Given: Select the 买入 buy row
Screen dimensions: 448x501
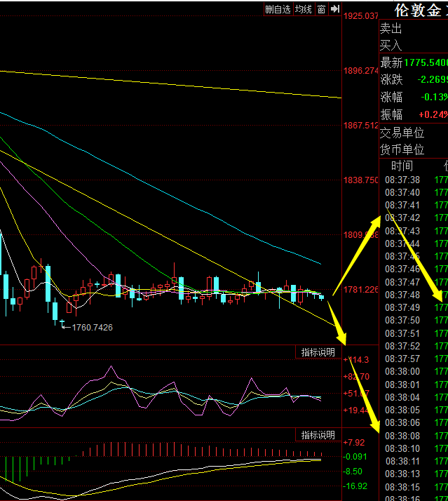Looking at the screenshot, I should pyautogui.click(x=391, y=45).
